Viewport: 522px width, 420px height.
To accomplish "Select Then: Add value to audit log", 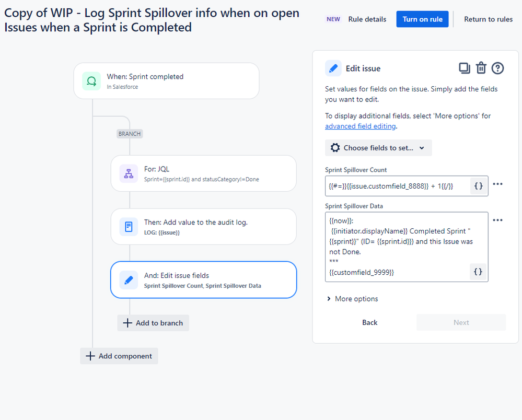I will pyautogui.click(x=203, y=227).
